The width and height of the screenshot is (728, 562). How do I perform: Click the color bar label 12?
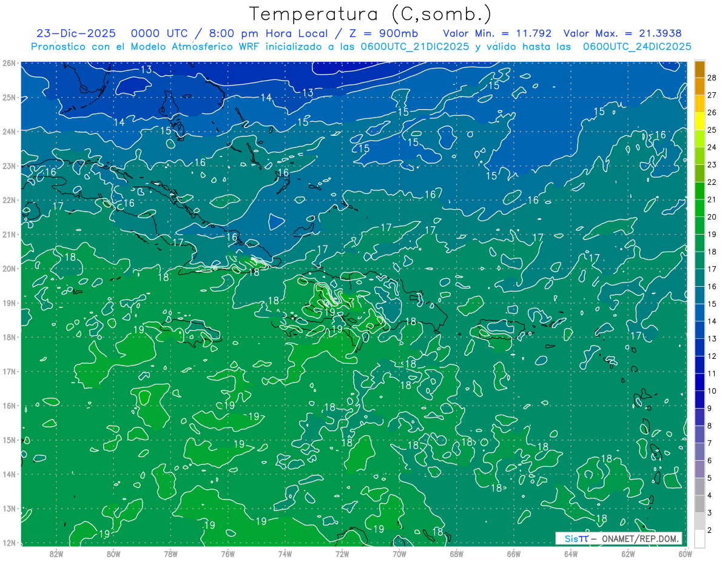(x=712, y=356)
